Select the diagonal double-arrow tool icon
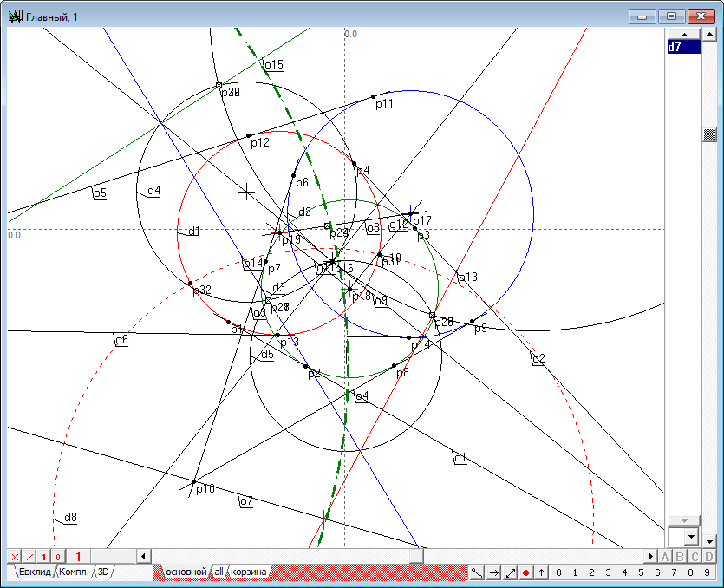The image size is (724, 588). 510,572
